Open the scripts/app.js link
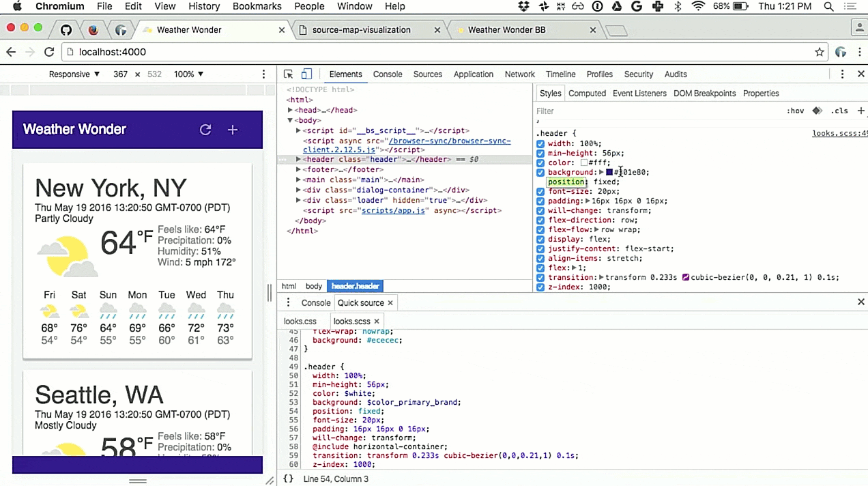 tap(393, 211)
